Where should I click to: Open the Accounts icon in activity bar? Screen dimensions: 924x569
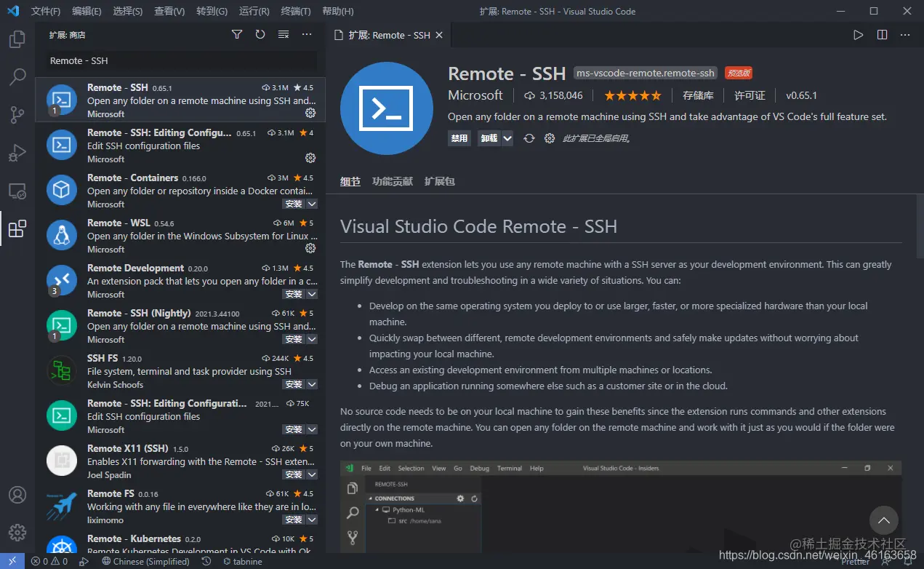pos(17,495)
